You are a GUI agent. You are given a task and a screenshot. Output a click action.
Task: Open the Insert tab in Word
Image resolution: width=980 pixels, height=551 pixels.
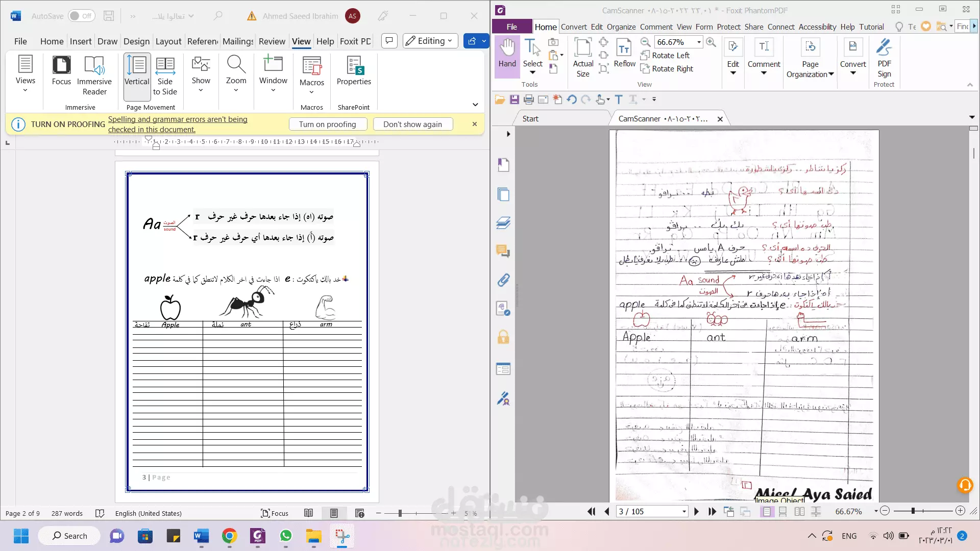[81, 41]
